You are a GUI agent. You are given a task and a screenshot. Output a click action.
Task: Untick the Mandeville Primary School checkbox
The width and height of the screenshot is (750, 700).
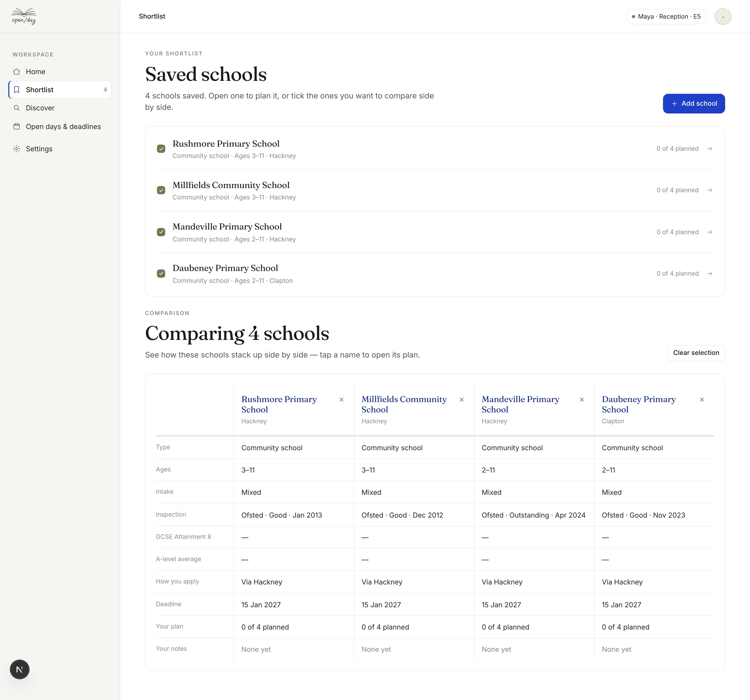(161, 232)
